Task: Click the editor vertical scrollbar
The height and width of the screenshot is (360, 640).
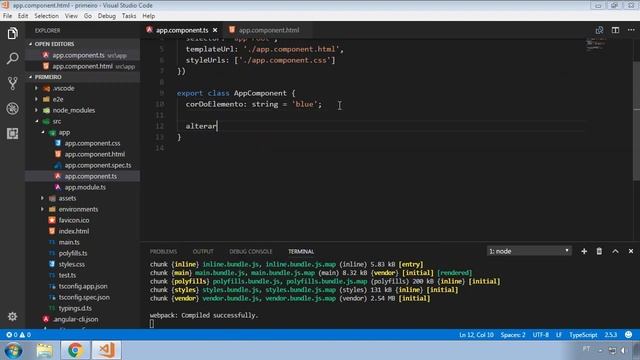Action: pos(636,121)
